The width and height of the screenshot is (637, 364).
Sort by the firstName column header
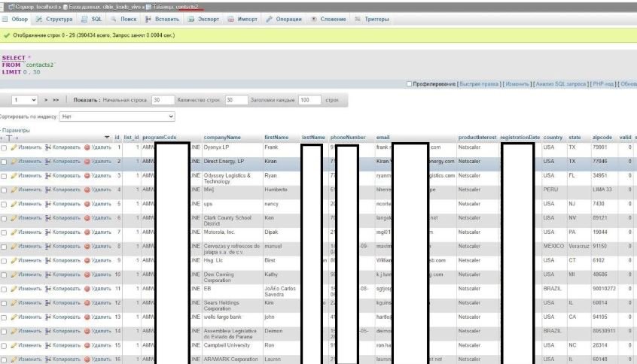point(276,138)
